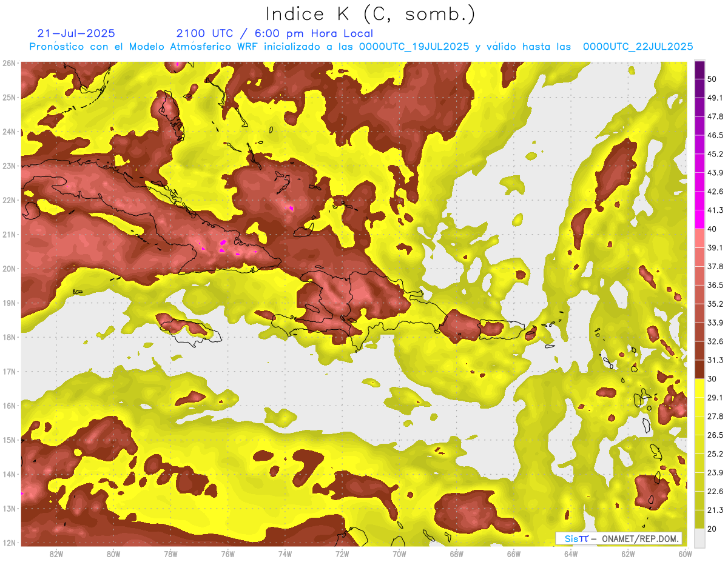Click the colorbar value 26.5

click(x=715, y=435)
